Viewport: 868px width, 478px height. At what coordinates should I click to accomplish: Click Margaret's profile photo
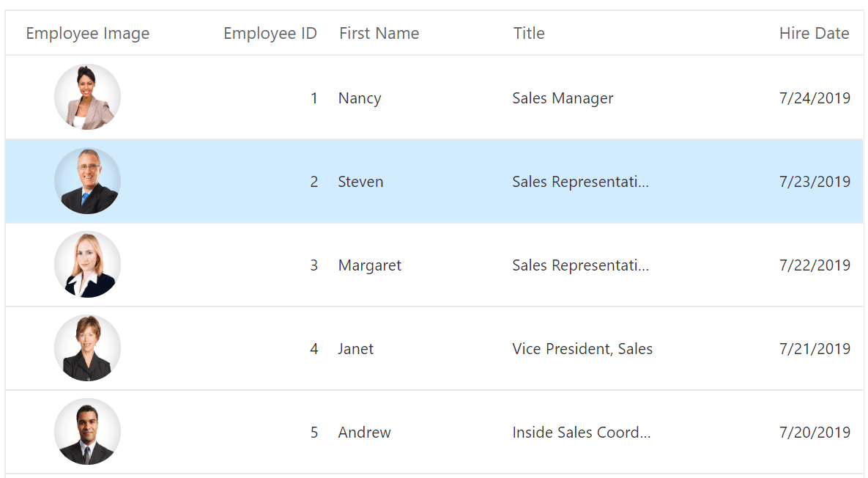[87, 265]
